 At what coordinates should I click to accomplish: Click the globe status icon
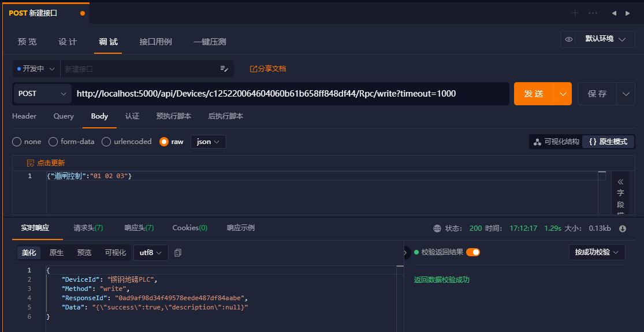coord(437,228)
